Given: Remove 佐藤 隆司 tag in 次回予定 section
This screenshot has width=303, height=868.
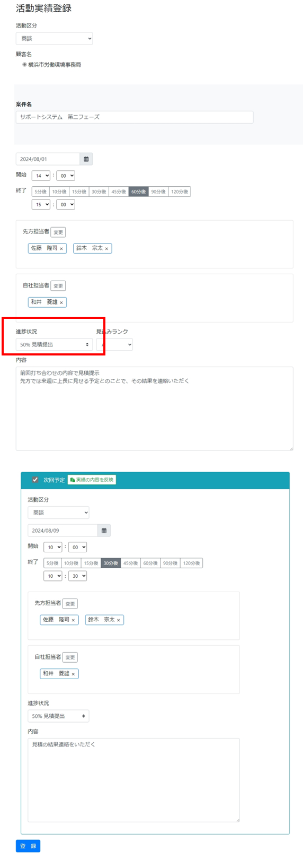Looking at the screenshot, I should 73,620.
